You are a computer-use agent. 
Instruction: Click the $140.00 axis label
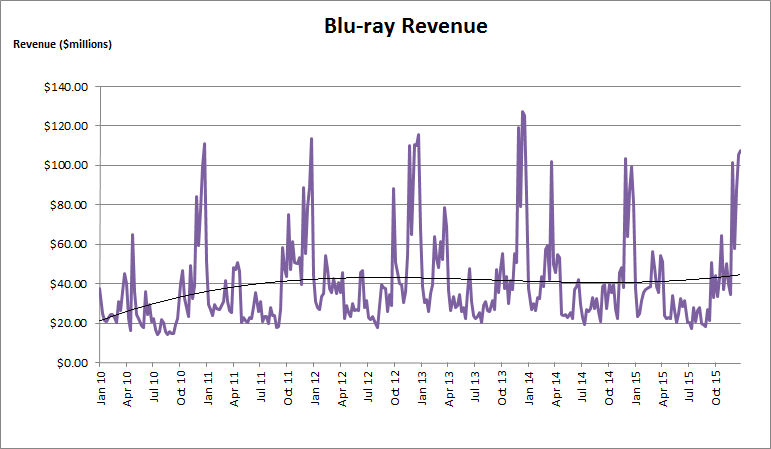[x=66, y=87]
